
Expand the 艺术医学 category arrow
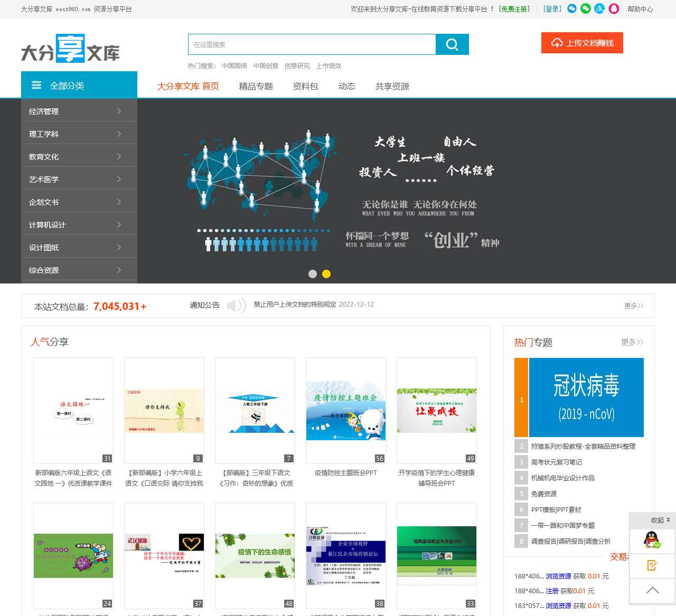[x=119, y=179]
